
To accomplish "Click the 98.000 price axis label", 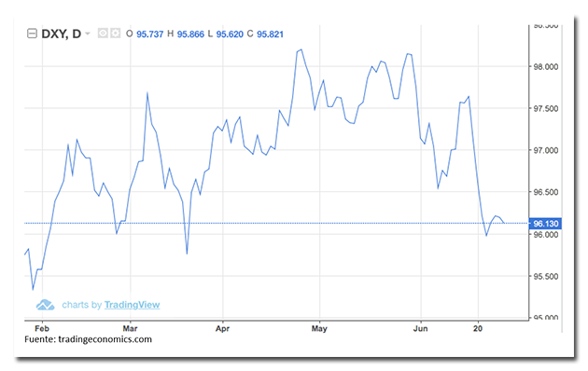I will click(546, 66).
